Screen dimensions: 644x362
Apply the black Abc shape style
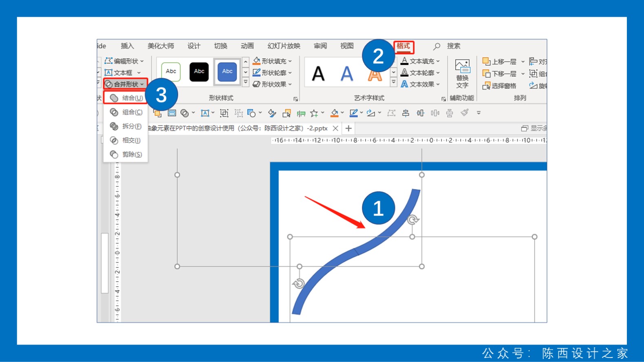[199, 71]
